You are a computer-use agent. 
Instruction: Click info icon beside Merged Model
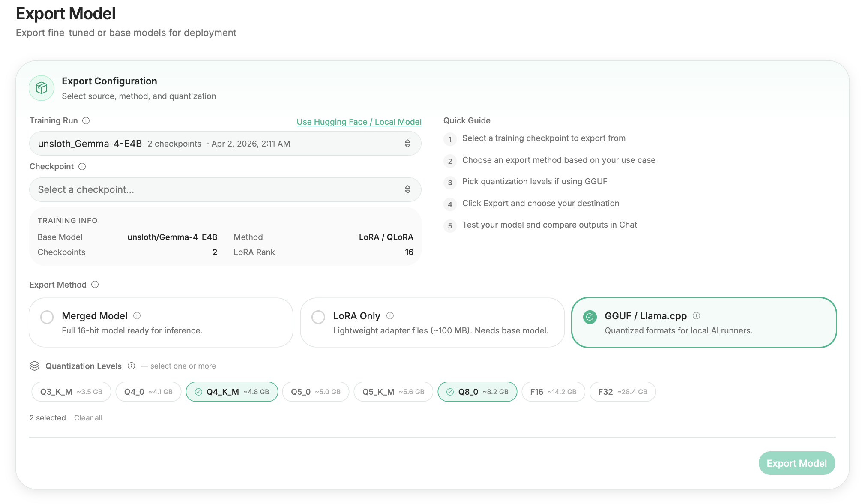click(x=137, y=316)
